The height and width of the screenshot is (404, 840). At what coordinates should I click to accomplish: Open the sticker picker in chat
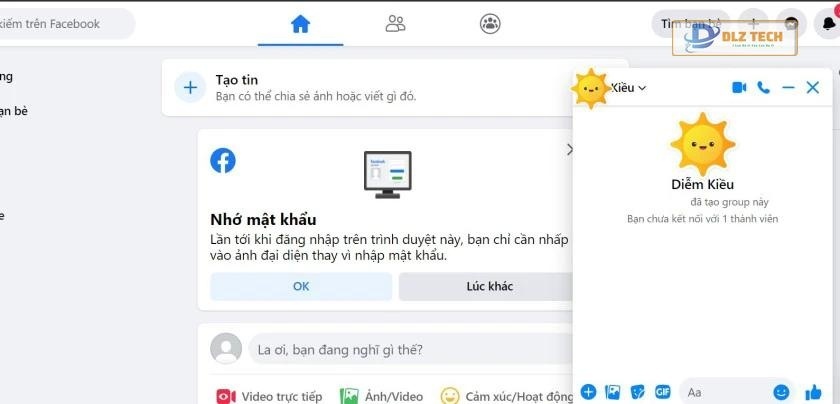[638, 392]
